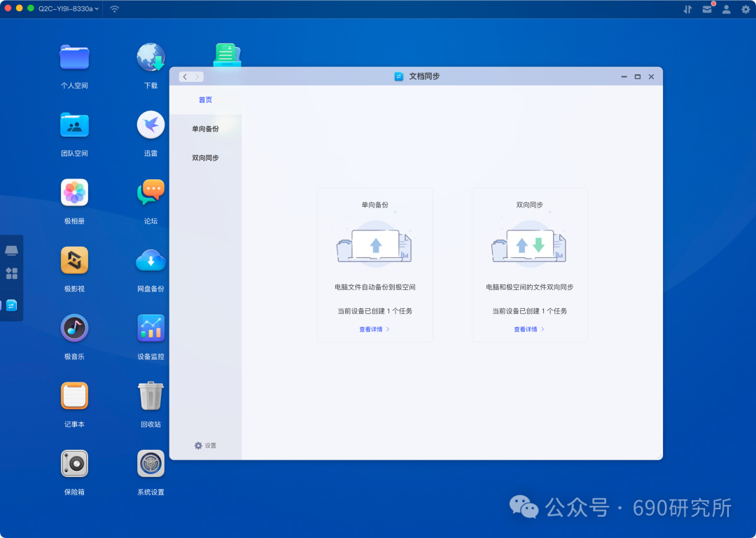The image size is (756, 538).
Task: Open the mail notifications icon
Action: pyautogui.click(x=707, y=8)
